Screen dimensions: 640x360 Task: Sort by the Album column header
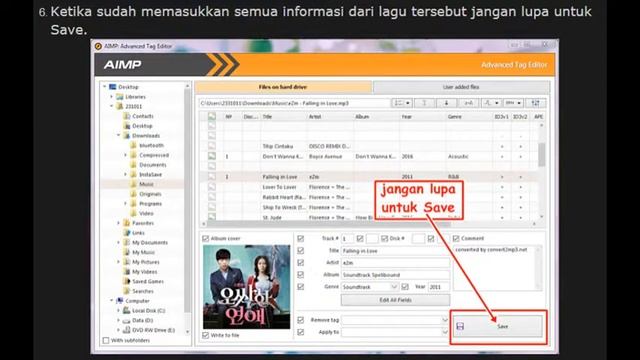[376, 117]
